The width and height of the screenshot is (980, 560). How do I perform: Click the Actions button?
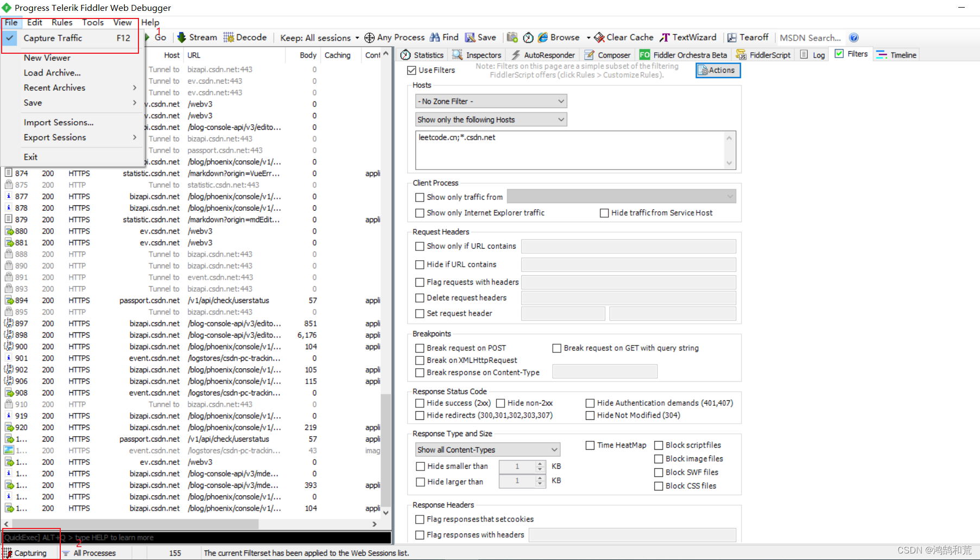tap(718, 70)
